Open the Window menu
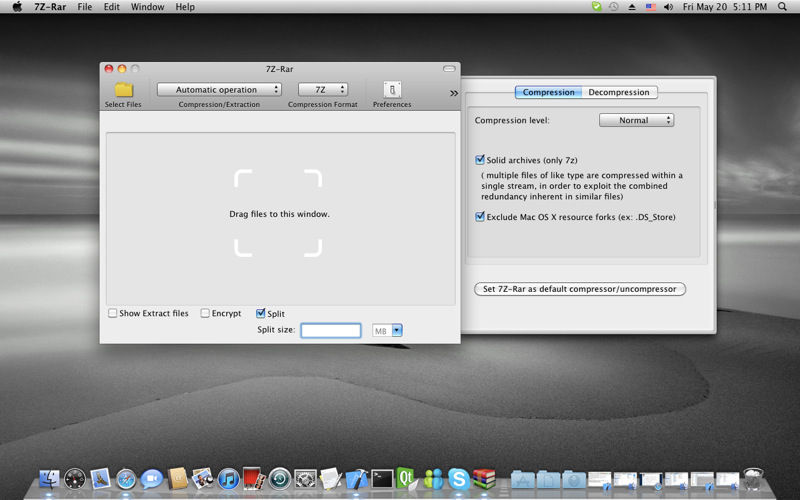Viewport: 800px width, 500px height. (x=147, y=7)
